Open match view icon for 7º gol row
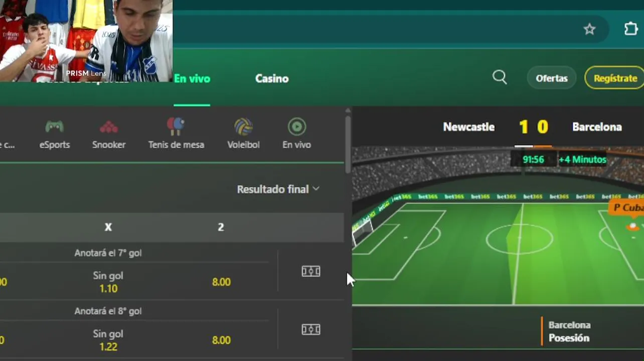 click(310, 271)
